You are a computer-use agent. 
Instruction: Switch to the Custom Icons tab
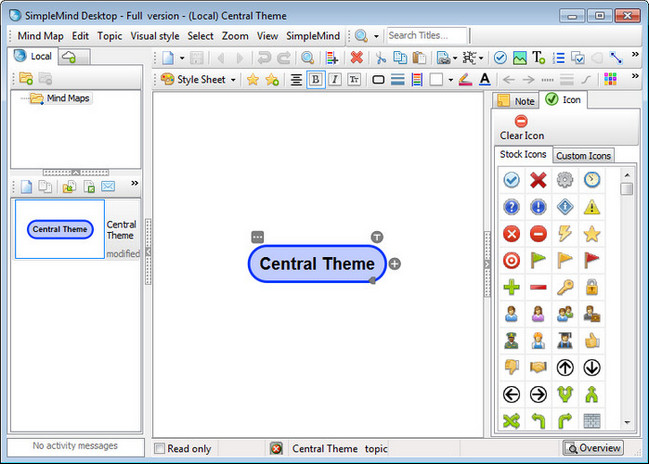pyautogui.click(x=584, y=156)
